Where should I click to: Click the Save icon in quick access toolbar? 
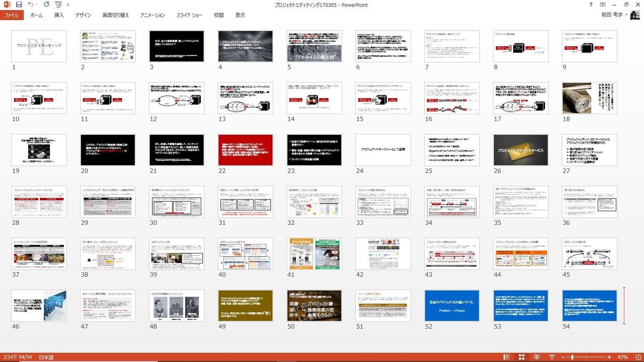(19, 5)
